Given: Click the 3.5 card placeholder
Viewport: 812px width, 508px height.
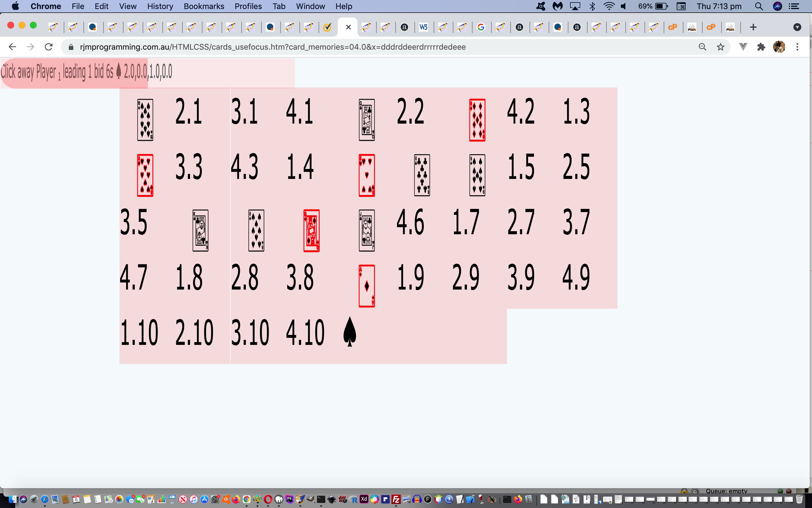Looking at the screenshot, I should [134, 222].
